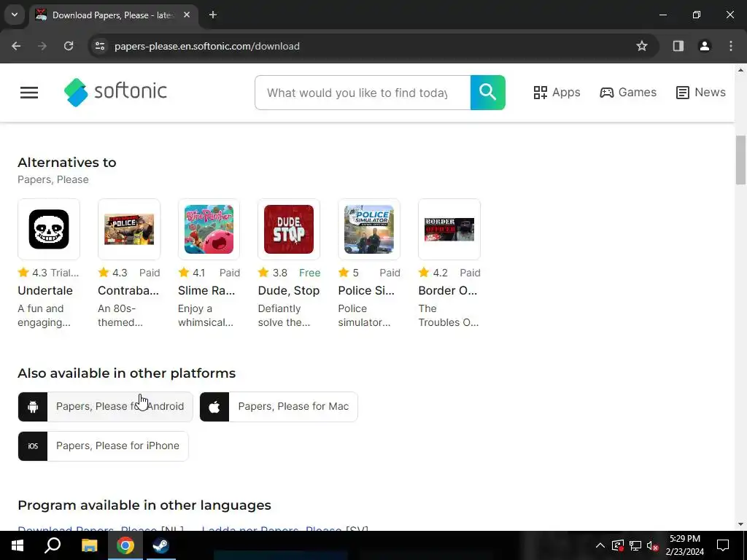Click the Dude, Stop title link

(x=289, y=290)
